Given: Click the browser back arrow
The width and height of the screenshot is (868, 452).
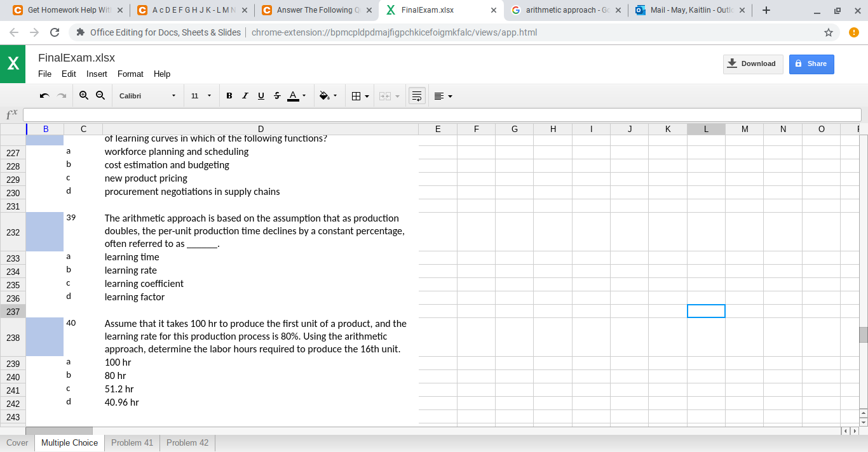Looking at the screenshot, I should 14,32.
